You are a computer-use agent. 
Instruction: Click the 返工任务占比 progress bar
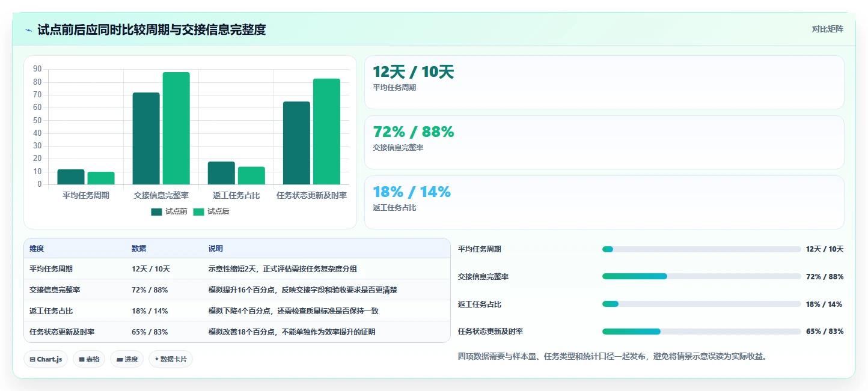click(701, 304)
